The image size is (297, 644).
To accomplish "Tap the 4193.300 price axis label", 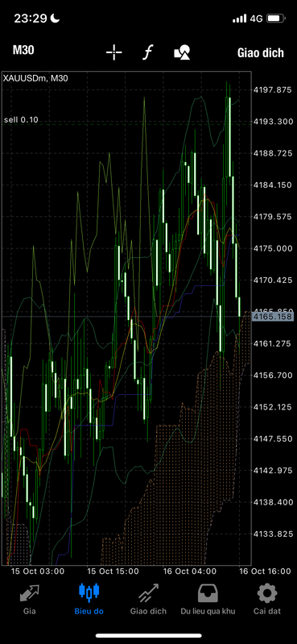I will pyautogui.click(x=272, y=122).
